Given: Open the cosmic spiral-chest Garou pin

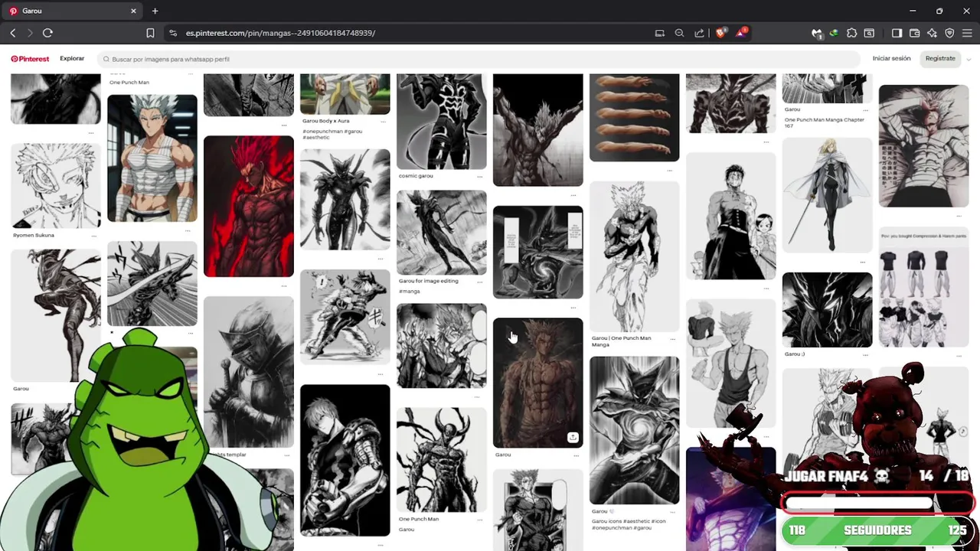Looking at the screenshot, I should click(x=634, y=430).
